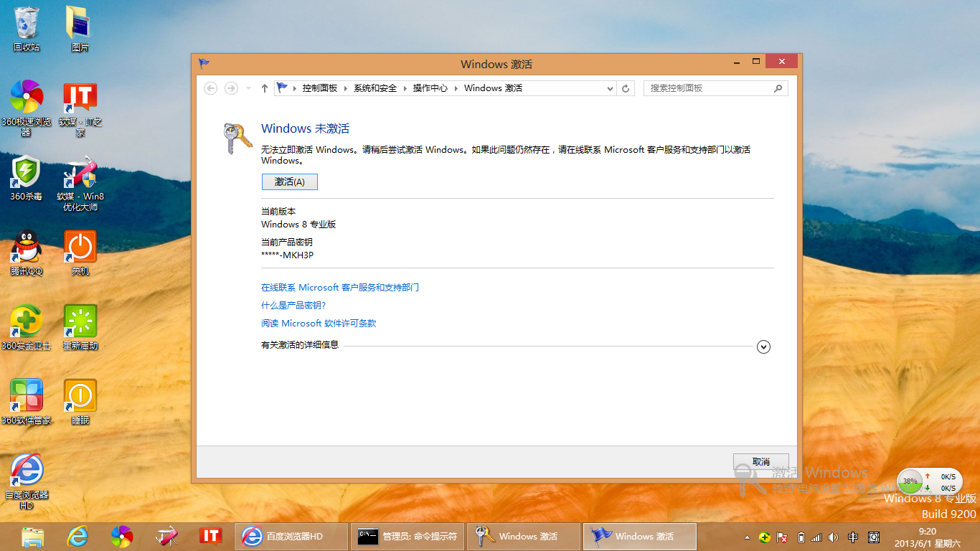Image resolution: width=980 pixels, height=551 pixels.
Task: Click the forward navigation arrow
Action: (231, 88)
